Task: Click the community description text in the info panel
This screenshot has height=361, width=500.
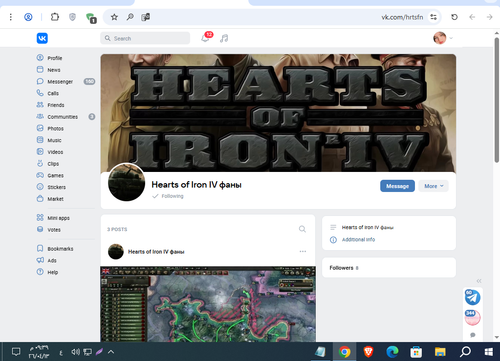Action: click(x=368, y=227)
